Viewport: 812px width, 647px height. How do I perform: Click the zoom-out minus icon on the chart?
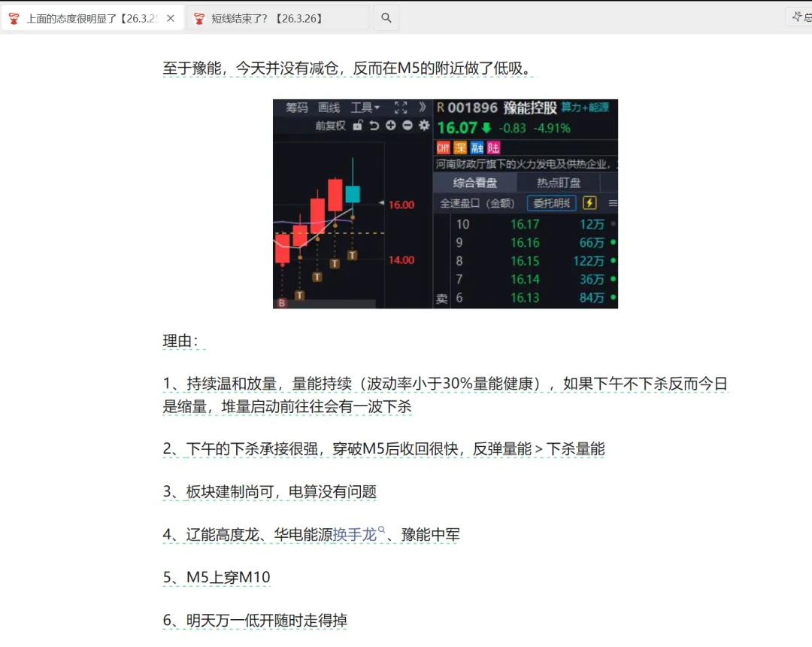(x=408, y=126)
